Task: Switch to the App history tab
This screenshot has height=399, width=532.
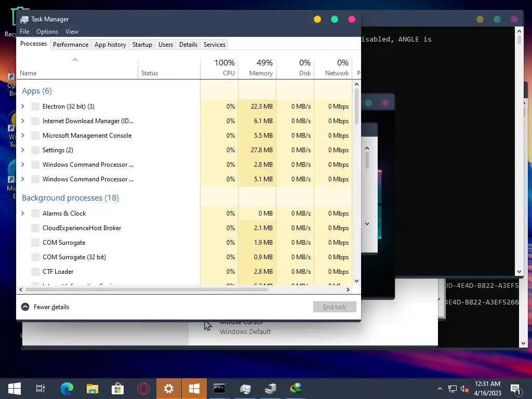Action: 110,45
